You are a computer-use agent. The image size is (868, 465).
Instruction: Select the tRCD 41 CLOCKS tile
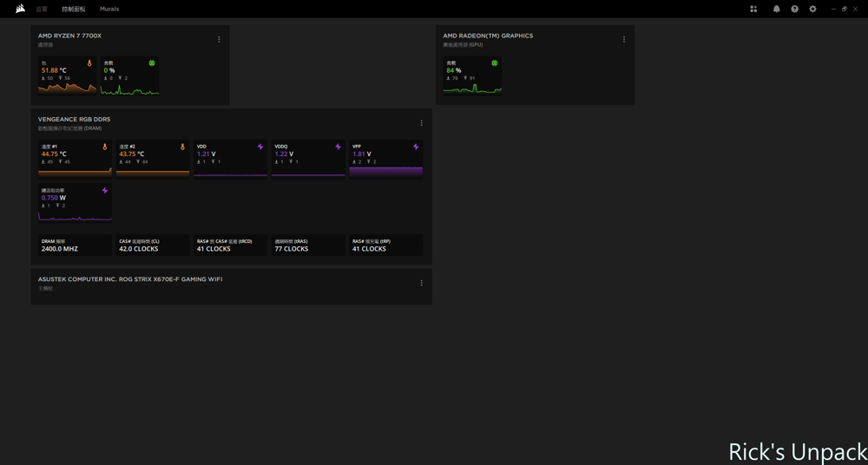click(230, 246)
